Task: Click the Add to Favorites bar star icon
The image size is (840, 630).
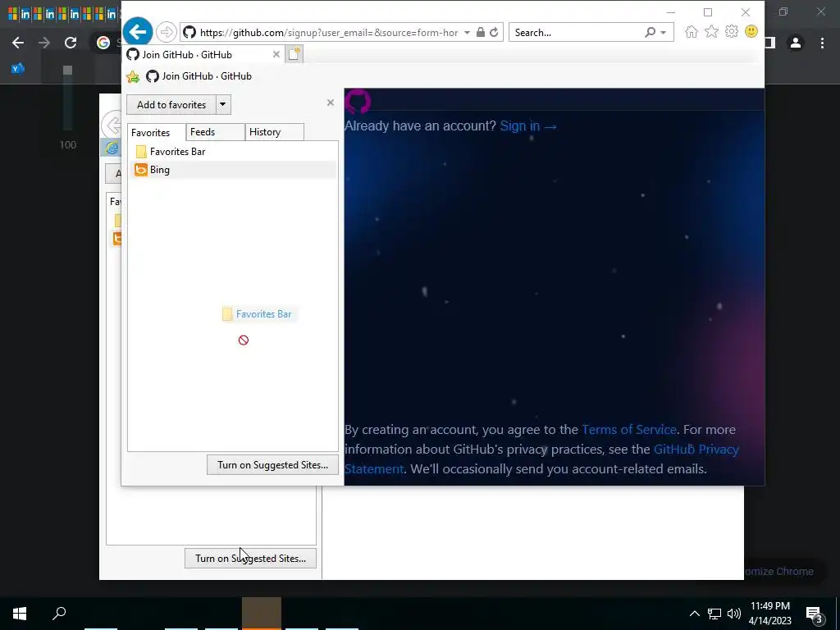Action: [133, 76]
